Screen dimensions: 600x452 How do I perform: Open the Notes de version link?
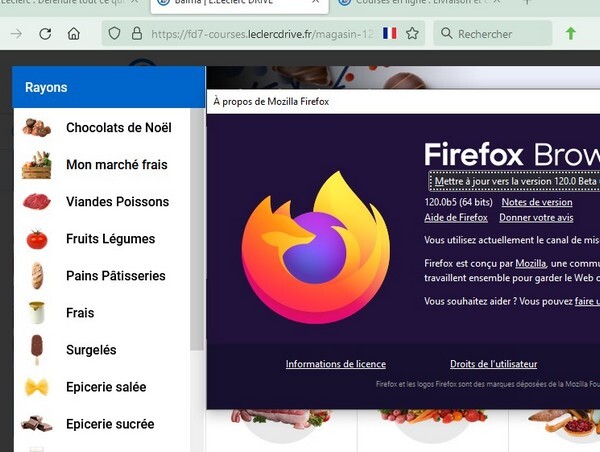tap(537, 202)
